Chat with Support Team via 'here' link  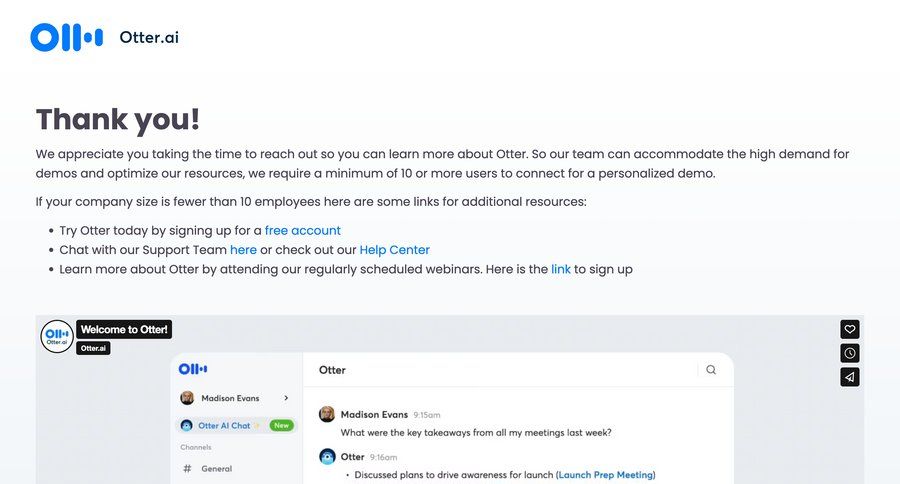[243, 250]
